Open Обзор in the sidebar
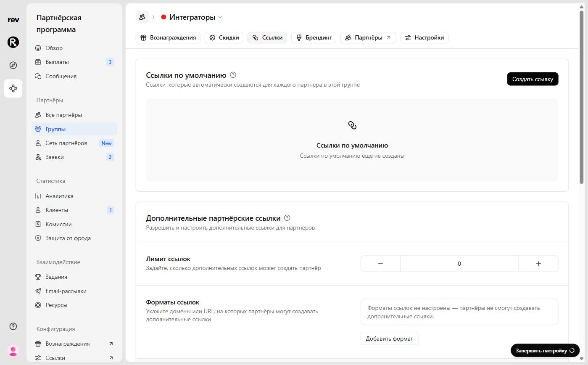 (x=74, y=48)
